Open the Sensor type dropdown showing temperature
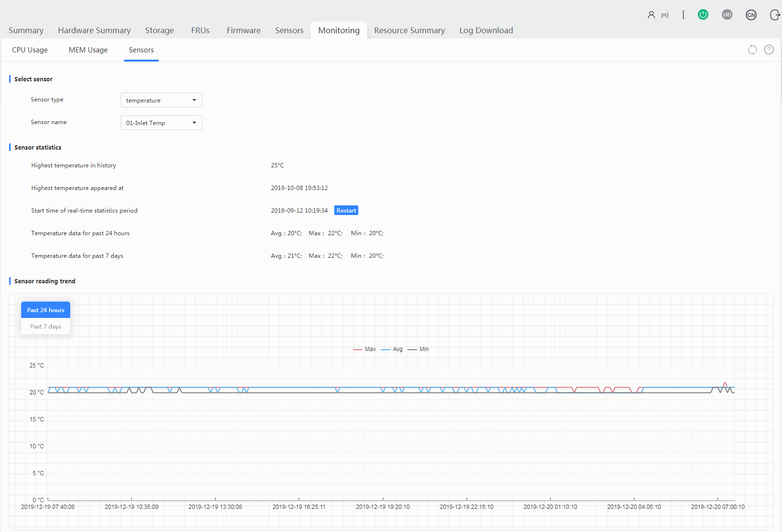This screenshot has height=532, width=782. click(162, 100)
